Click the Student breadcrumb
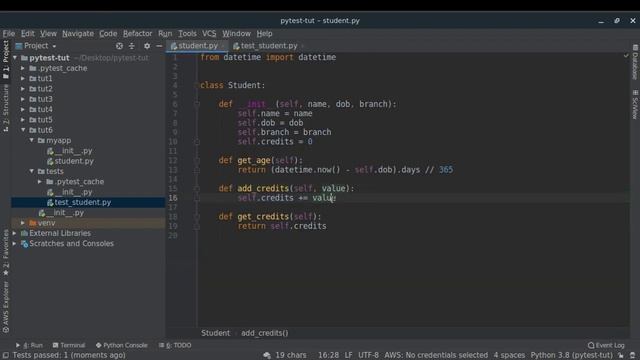The height and width of the screenshot is (360, 640). tap(215, 333)
